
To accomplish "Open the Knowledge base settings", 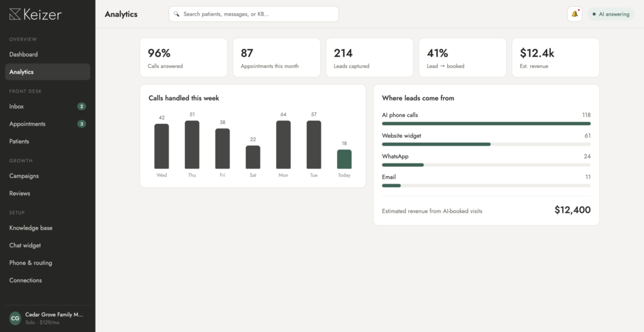I will point(48,228).
